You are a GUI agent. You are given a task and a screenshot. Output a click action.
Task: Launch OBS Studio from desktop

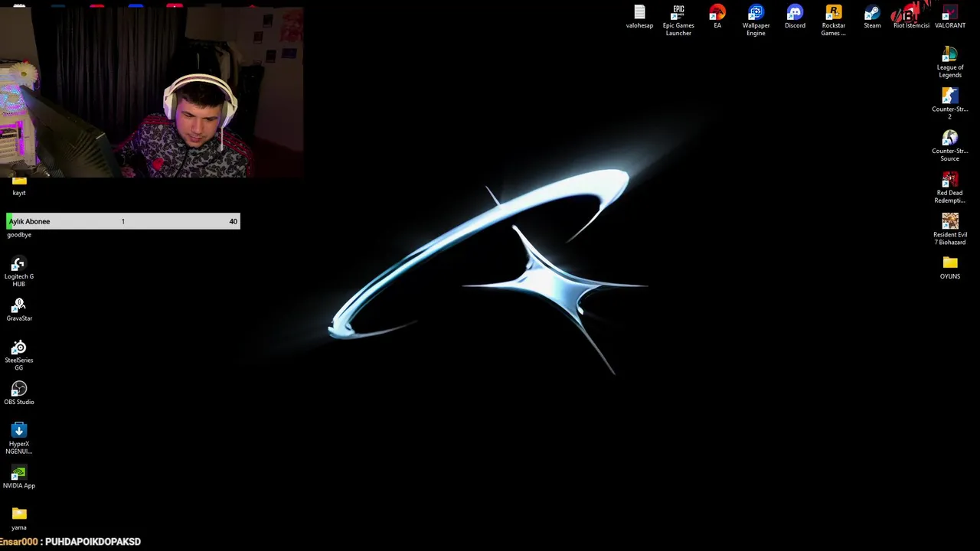coord(19,393)
